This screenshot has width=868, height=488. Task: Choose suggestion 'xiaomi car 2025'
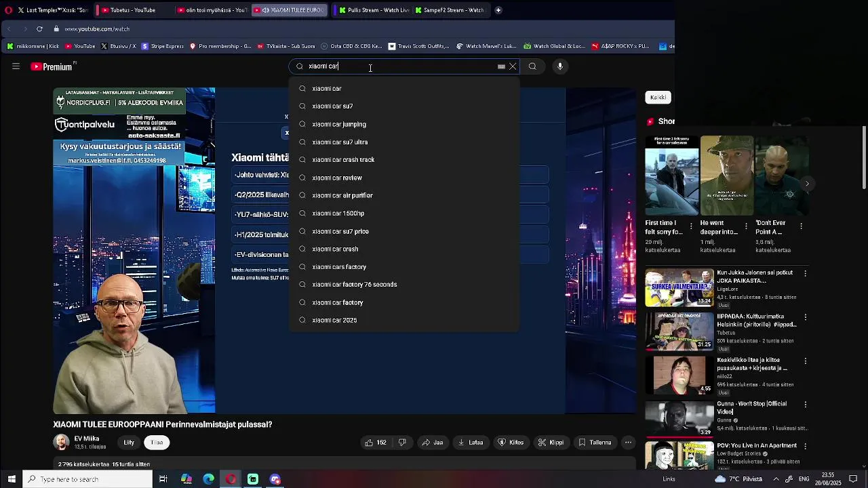click(404, 320)
